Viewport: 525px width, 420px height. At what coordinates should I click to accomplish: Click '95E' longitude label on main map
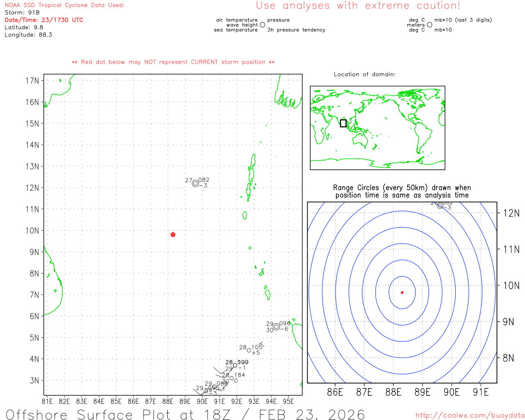(x=288, y=402)
